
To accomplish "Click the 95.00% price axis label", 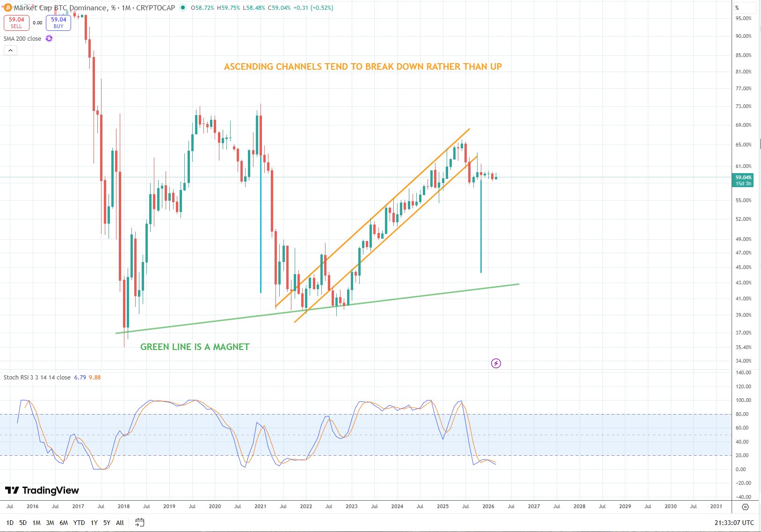I will [744, 18].
